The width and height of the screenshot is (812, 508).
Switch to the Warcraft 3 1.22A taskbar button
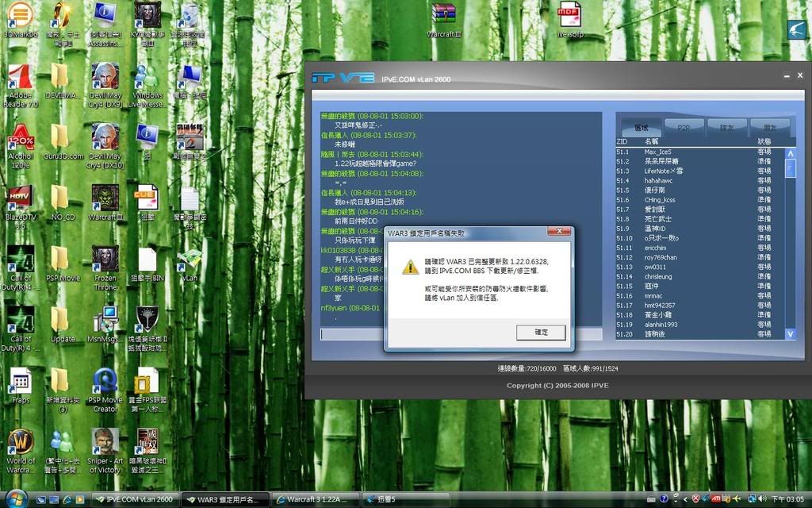tap(316, 499)
